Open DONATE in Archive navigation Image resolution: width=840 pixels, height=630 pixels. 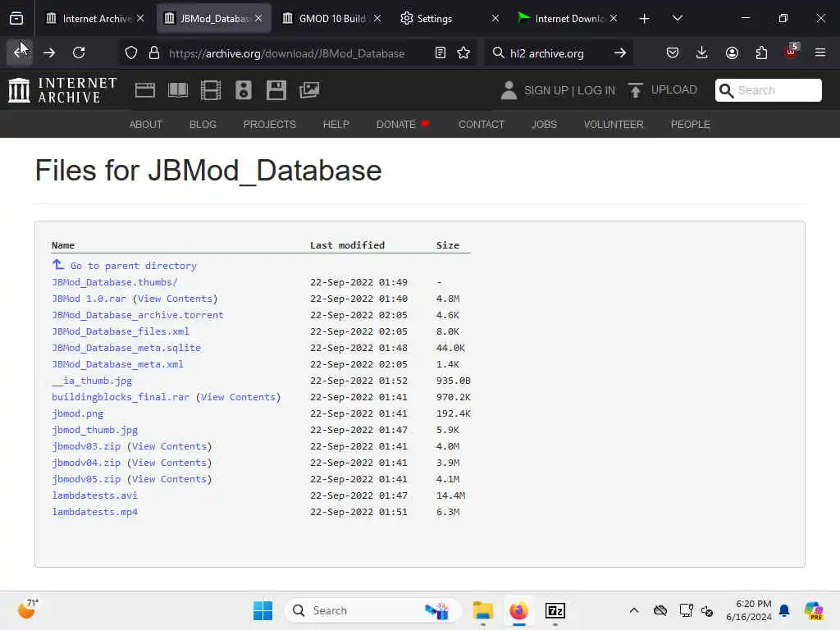click(403, 125)
